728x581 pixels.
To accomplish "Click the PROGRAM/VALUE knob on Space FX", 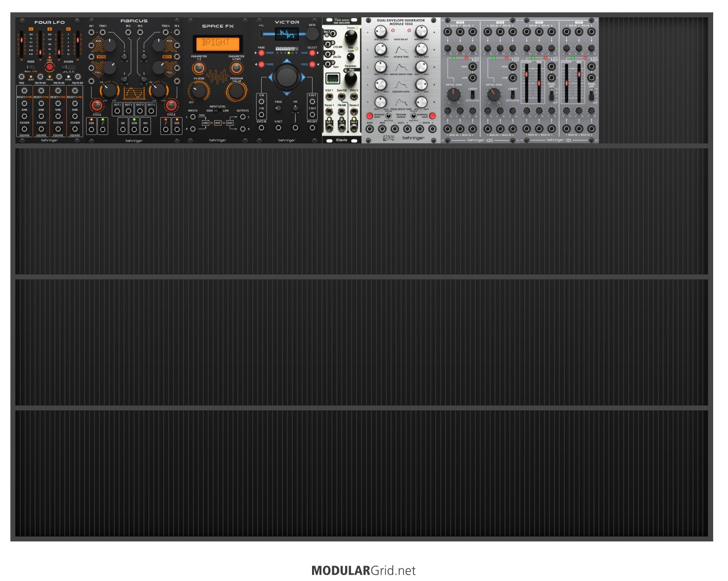I will click(236, 91).
